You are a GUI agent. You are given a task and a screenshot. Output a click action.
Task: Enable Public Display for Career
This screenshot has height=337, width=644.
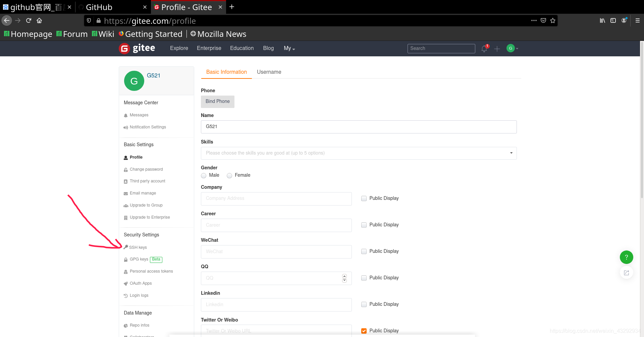coord(364,225)
